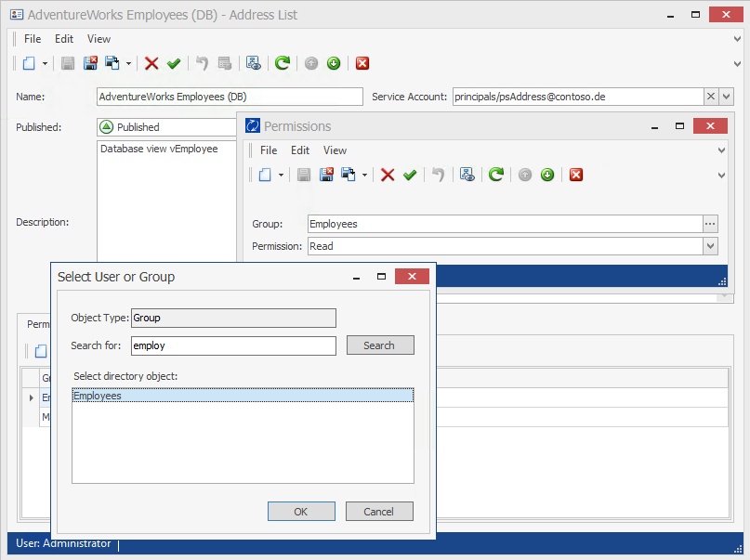Expand Save and New dropdown in Permissions toolbar

click(x=364, y=176)
